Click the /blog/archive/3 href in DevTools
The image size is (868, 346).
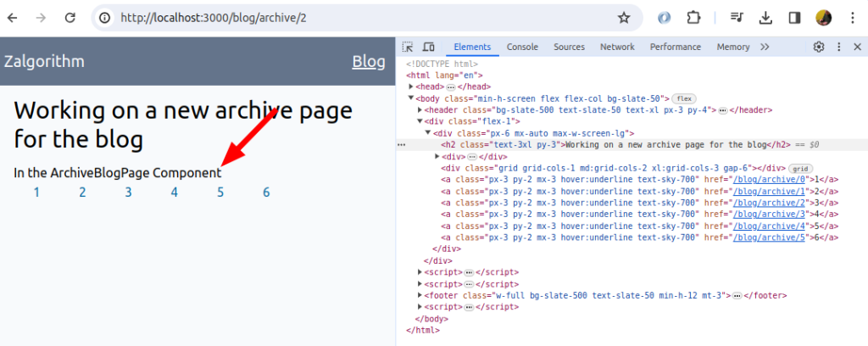[769, 214]
